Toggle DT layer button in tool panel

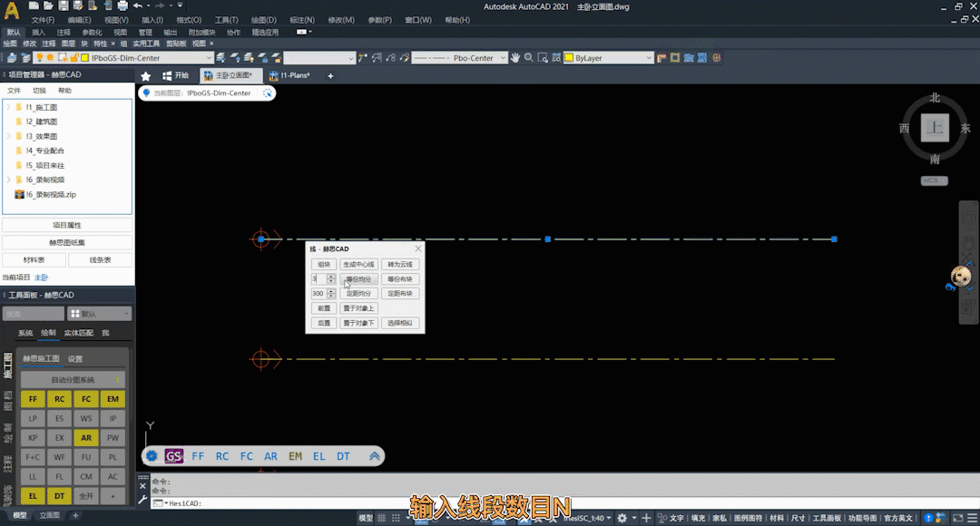(59, 496)
